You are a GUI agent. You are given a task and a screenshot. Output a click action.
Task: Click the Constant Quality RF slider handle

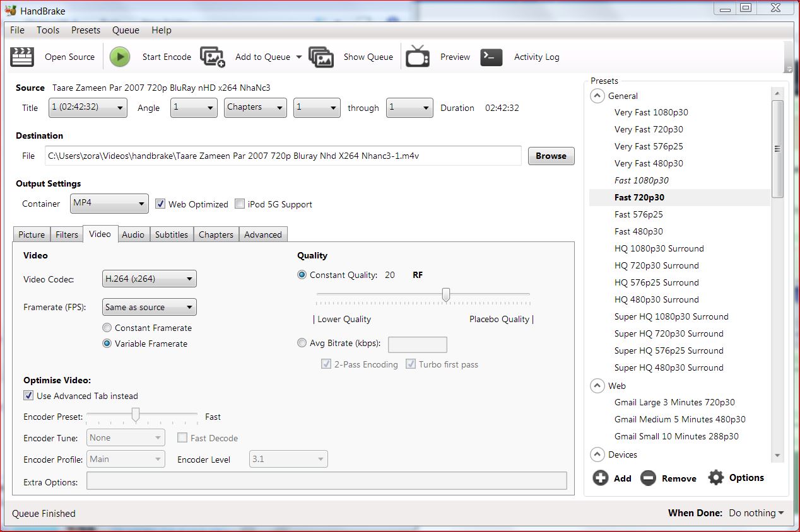coord(446,294)
